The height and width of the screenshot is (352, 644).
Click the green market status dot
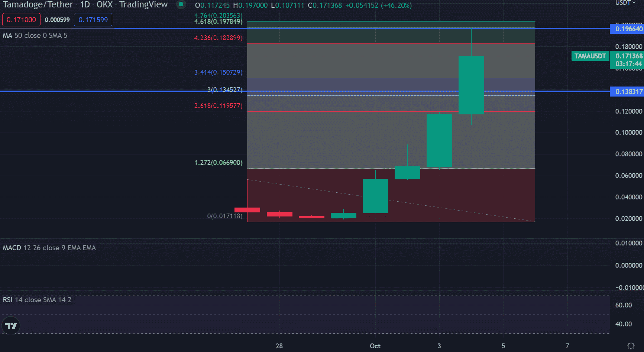pyautogui.click(x=181, y=4)
